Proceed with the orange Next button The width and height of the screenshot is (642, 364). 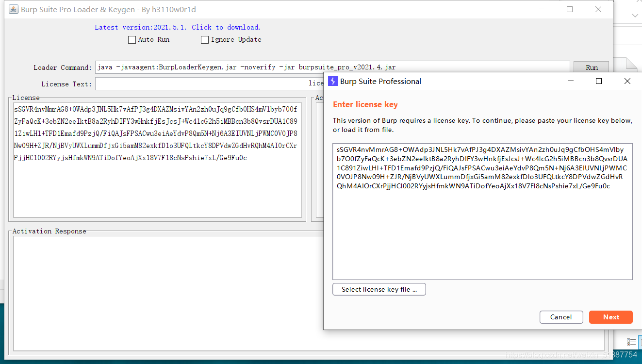pyautogui.click(x=611, y=317)
